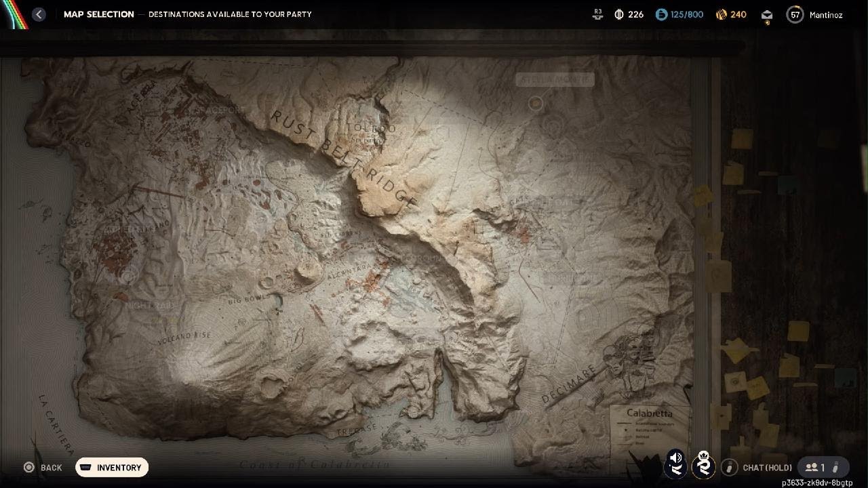
Task: Open the mail inbox icon
Action: point(767,15)
